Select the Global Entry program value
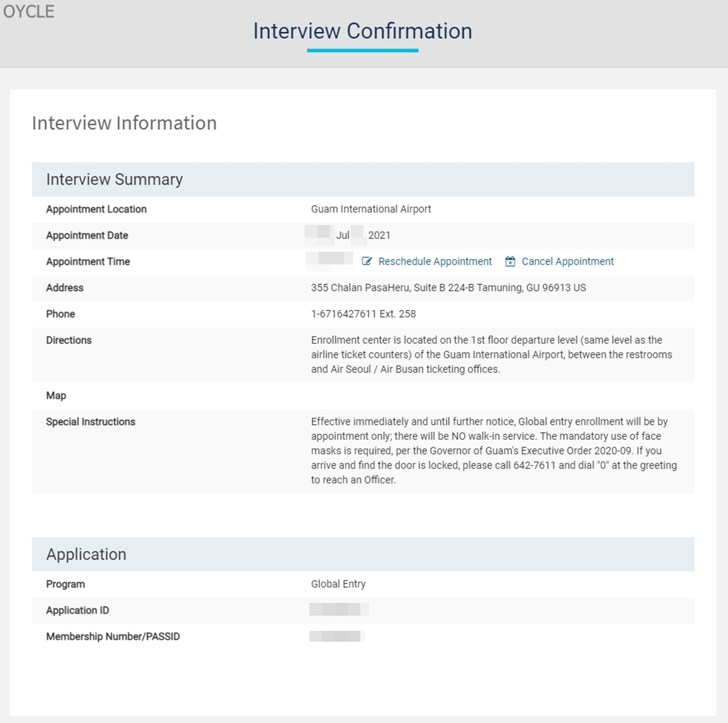This screenshot has width=728, height=723. (339, 584)
